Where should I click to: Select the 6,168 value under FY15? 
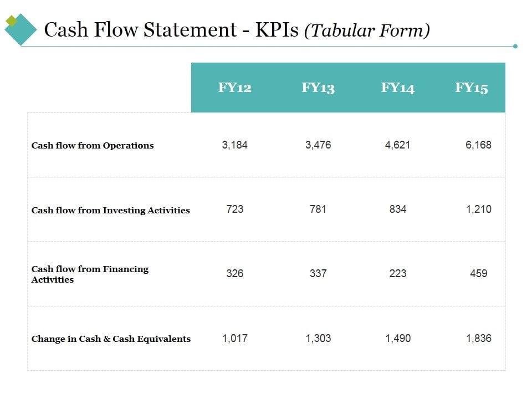(478, 145)
